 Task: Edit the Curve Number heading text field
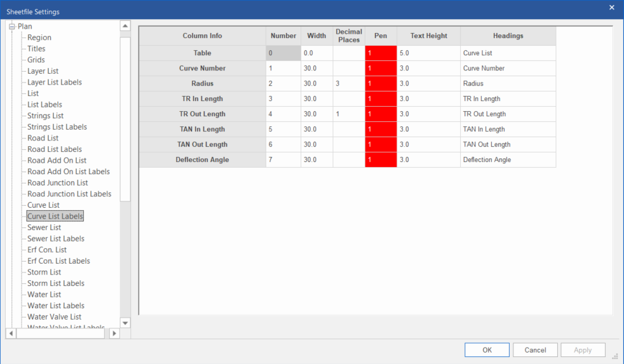[508, 69]
